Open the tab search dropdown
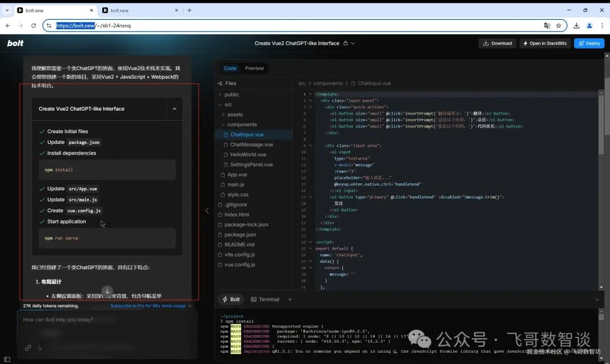This screenshot has height=364, width=610. (x=7, y=10)
